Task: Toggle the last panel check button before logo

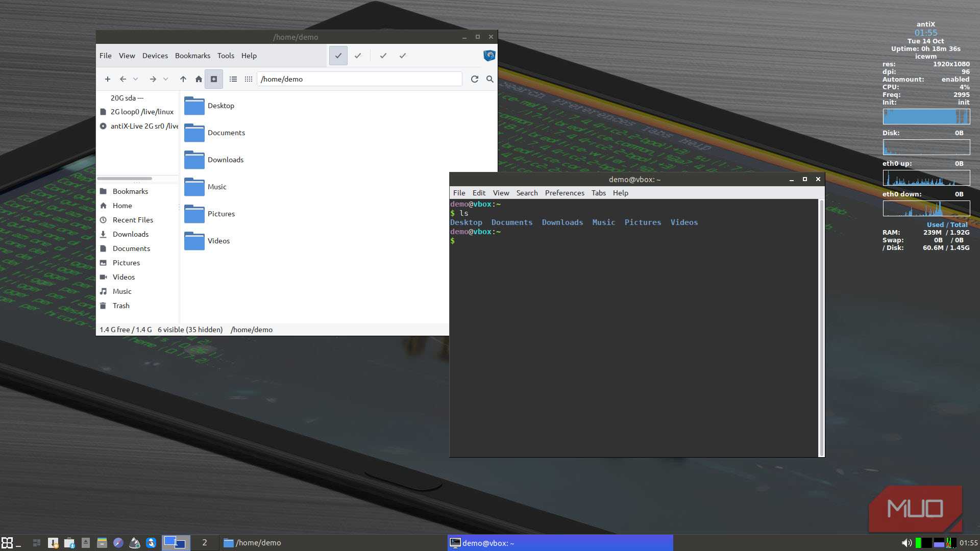Action: point(403,56)
